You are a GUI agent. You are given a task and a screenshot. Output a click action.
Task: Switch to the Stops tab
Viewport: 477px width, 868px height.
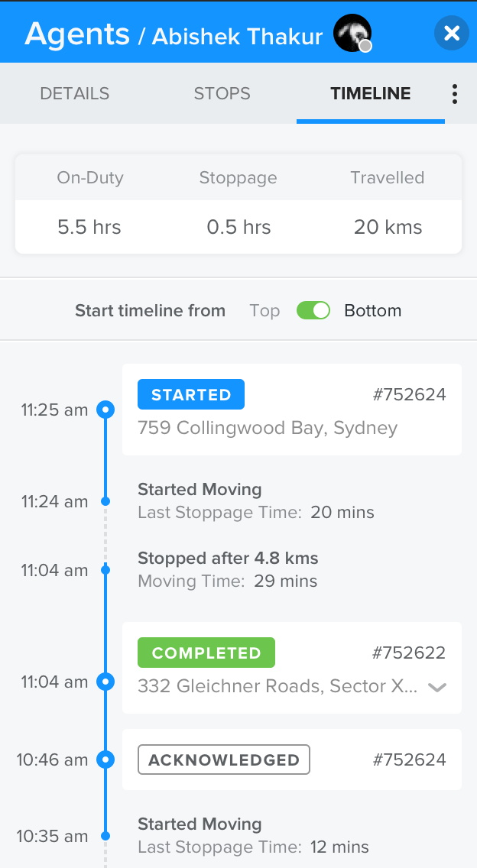(222, 94)
